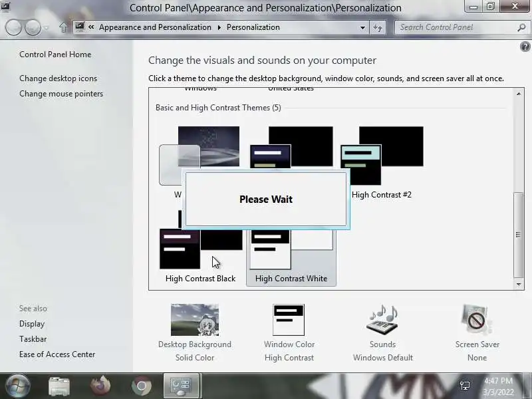Click the Sounds Windows Default label

coord(383,351)
